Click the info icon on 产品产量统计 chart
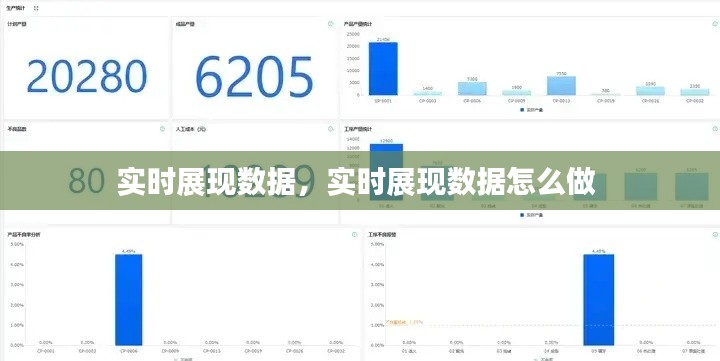This screenshot has width=720, height=361. [x=715, y=24]
